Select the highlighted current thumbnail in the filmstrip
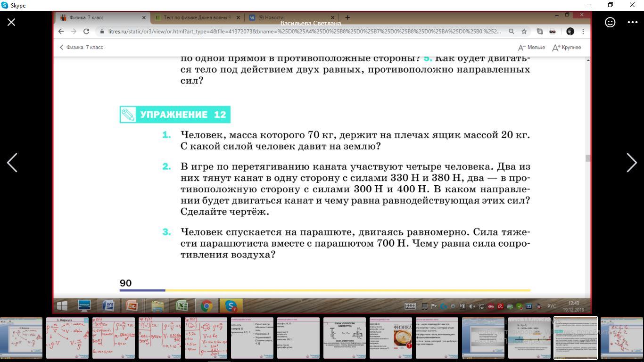 pos(575,338)
